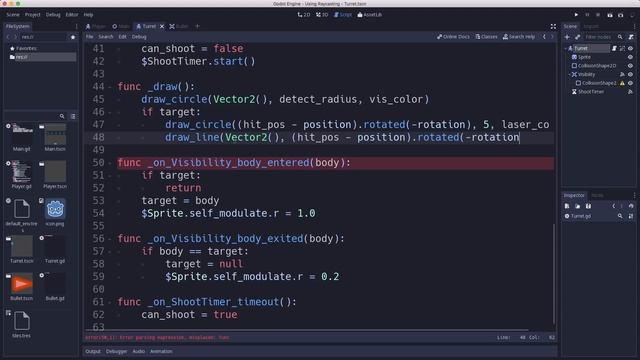Close the Turret scene tab

point(162,26)
